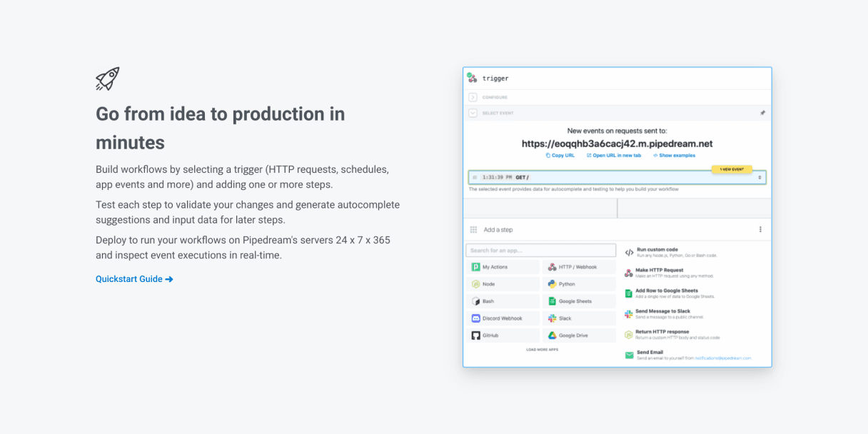Click the webhook trigger icon beside 'trigger'

coord(472,77)
